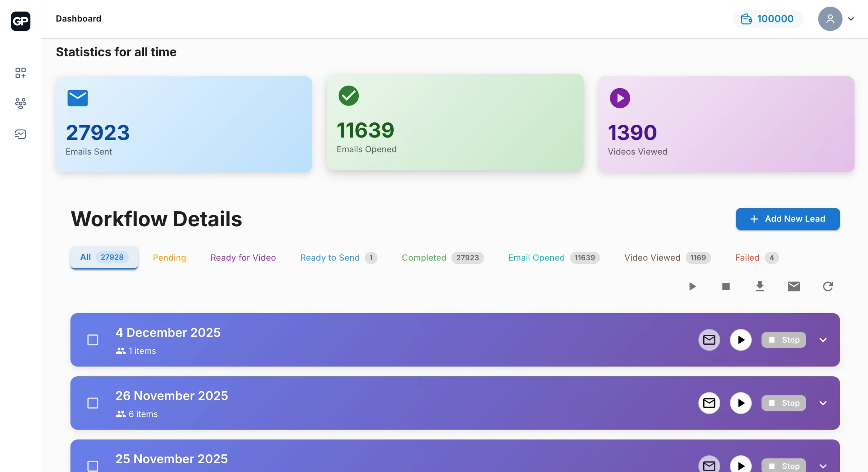
Task: Click the GP logo in sidebar
Action: (20, 21)
